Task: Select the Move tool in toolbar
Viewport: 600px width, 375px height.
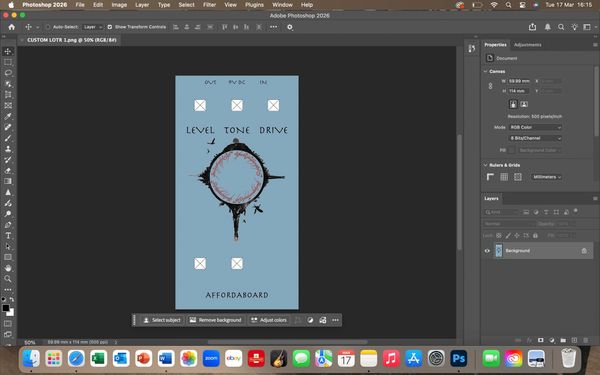Action: 8,51
